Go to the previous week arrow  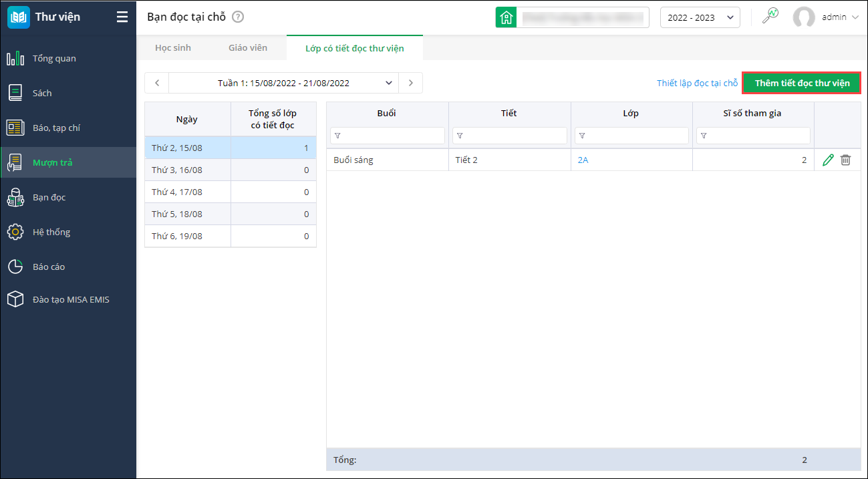coord(157,83)
